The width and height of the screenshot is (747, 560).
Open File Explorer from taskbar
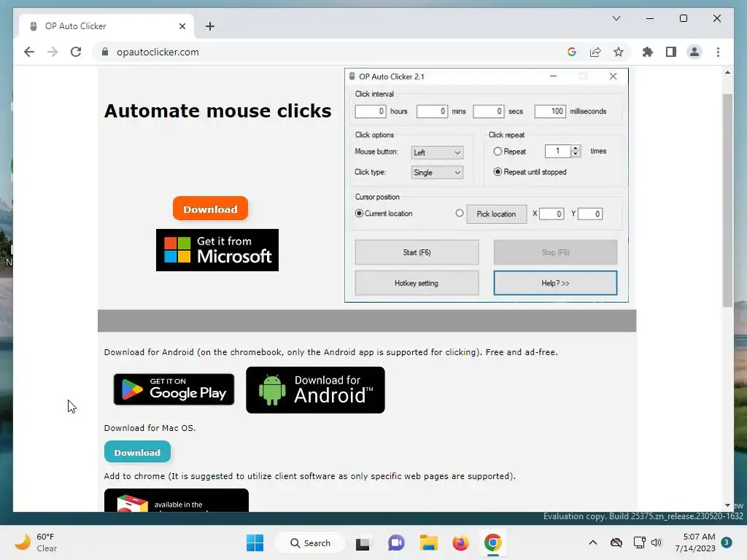click(429, 542)
